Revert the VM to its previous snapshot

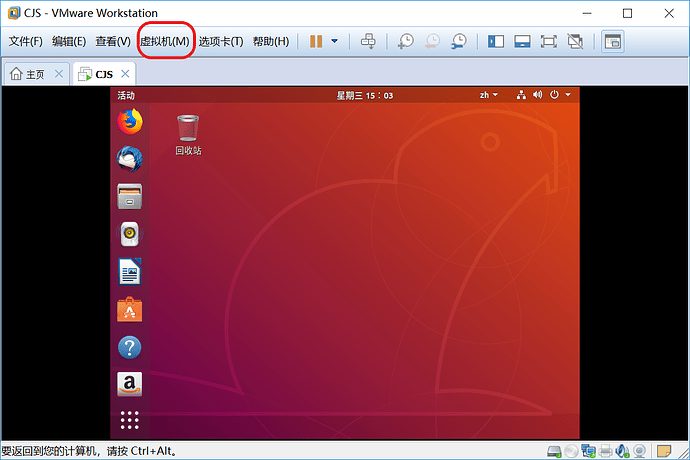coord(433,41)
